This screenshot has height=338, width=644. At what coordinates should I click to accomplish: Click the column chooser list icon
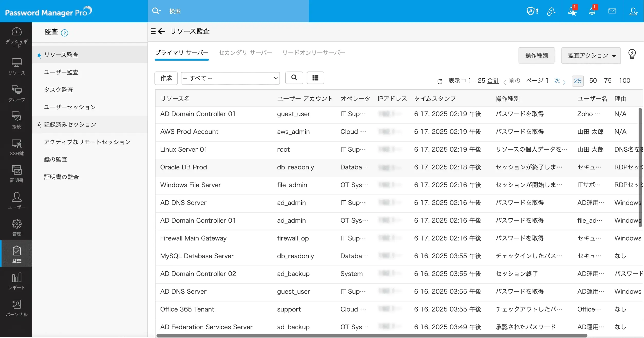(x=315, y=78)
